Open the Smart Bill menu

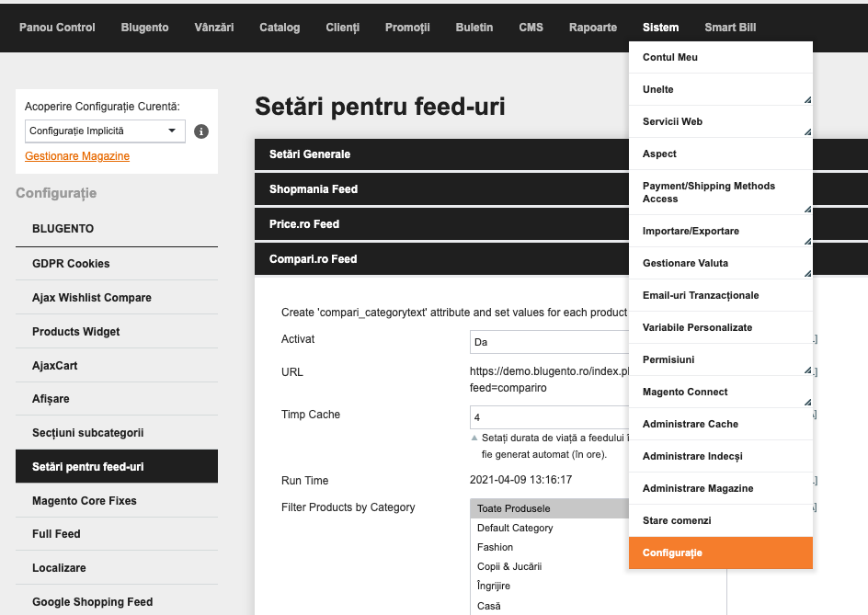click(730, 28)
